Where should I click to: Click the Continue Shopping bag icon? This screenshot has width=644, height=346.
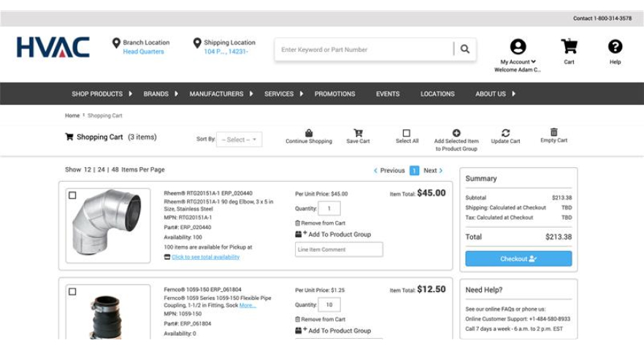point(309,133)
